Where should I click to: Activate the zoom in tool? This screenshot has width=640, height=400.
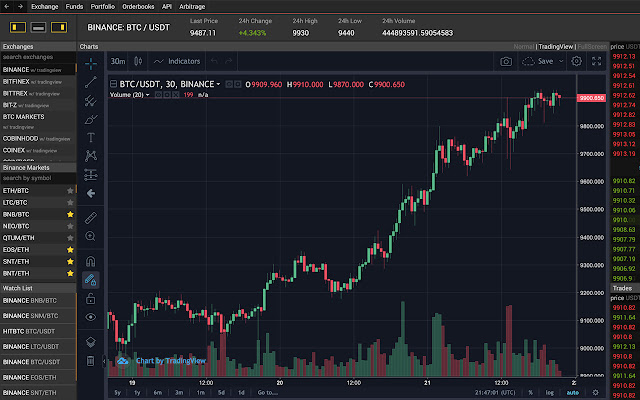(91, 236)
